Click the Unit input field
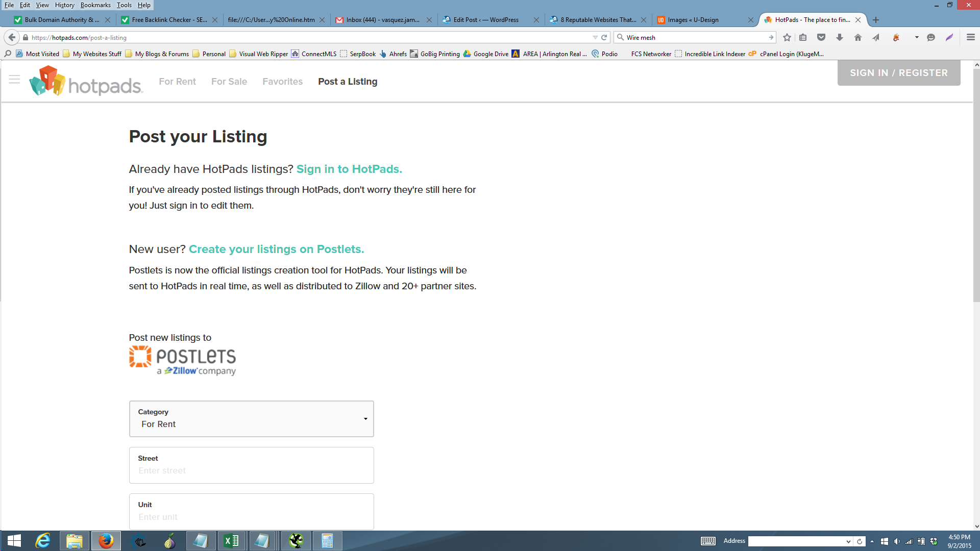This screenshot has height=551, width=980. (x=252, y=512)
